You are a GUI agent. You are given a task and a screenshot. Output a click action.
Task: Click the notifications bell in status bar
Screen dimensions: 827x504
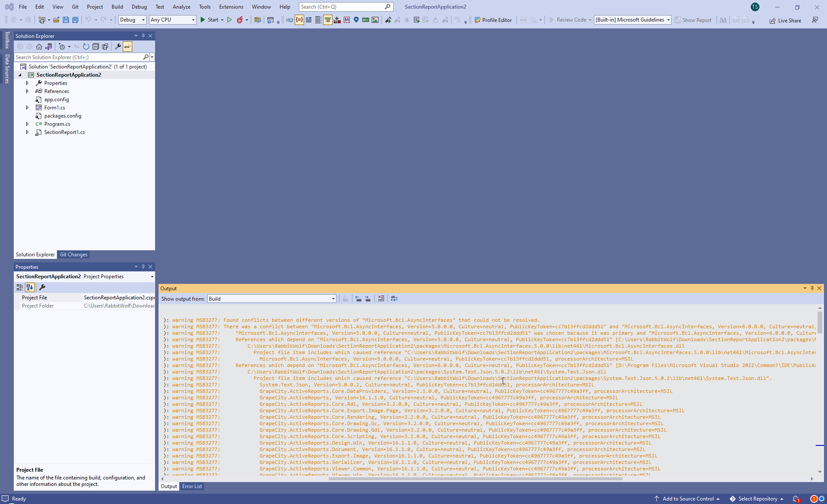point(796,499)
